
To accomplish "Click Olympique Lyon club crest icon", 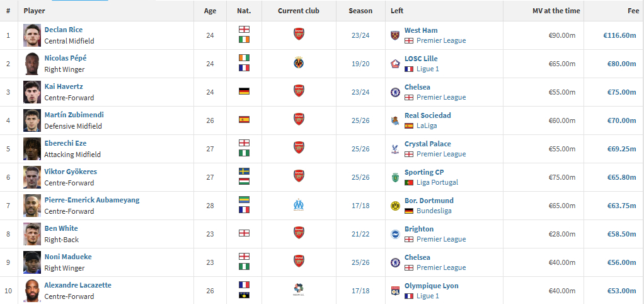I will click(x=395, y=291).
